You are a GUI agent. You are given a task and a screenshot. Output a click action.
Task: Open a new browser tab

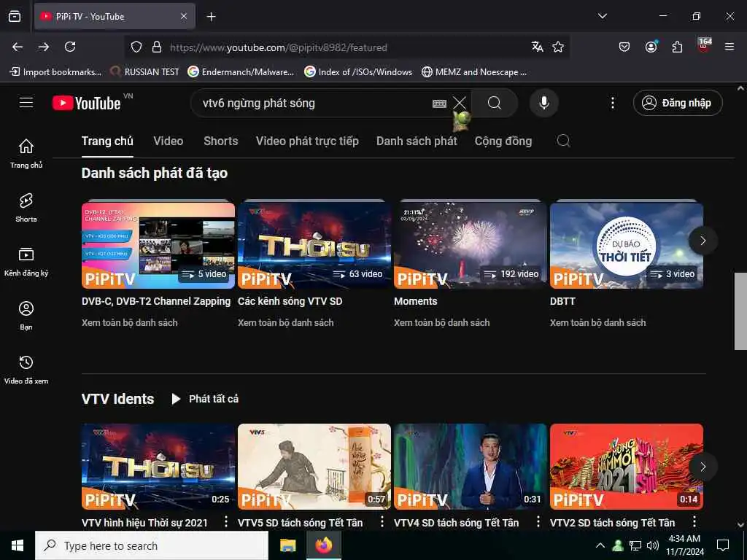tap(211, 17)
